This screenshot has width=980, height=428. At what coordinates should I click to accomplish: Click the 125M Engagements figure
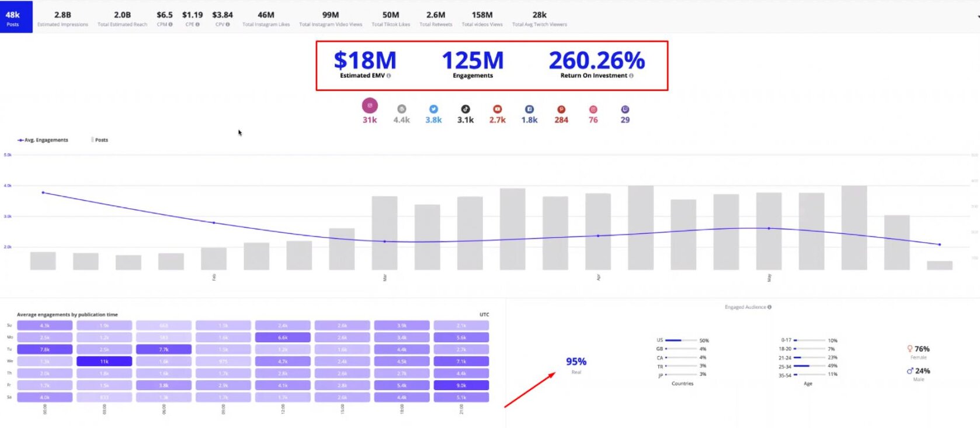[x=472, y=61]
